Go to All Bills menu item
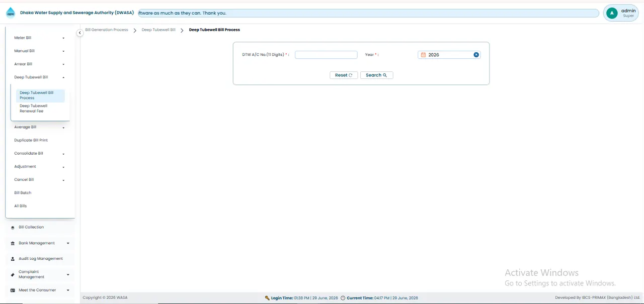The image size is (644, 304). [21, 206]
